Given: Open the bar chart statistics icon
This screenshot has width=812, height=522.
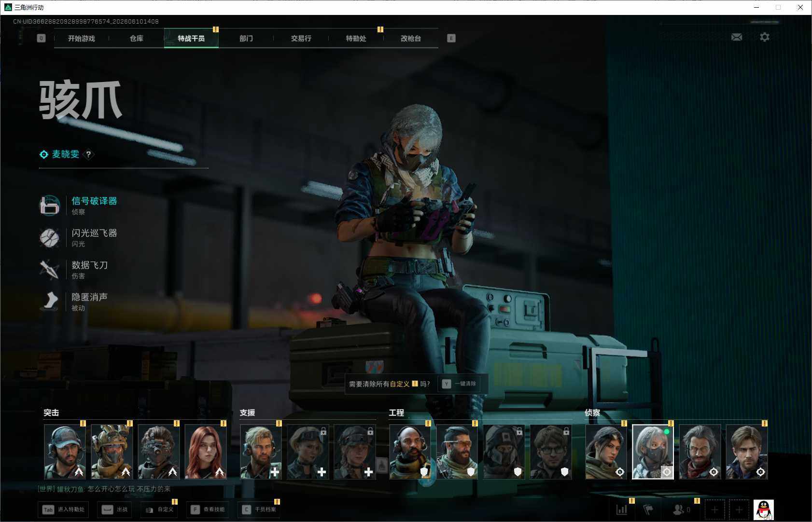Looking at the screenshot, I should [x=622, y=509].
